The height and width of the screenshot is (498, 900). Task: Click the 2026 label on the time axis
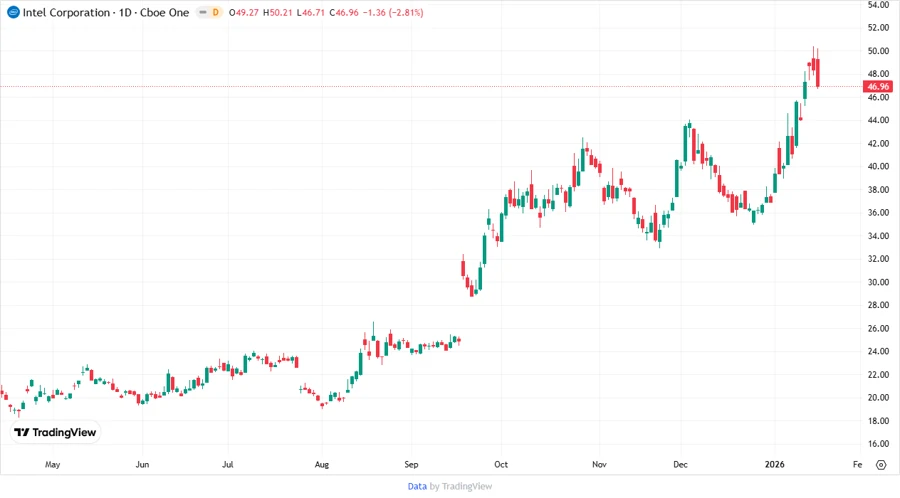(775, 465)
